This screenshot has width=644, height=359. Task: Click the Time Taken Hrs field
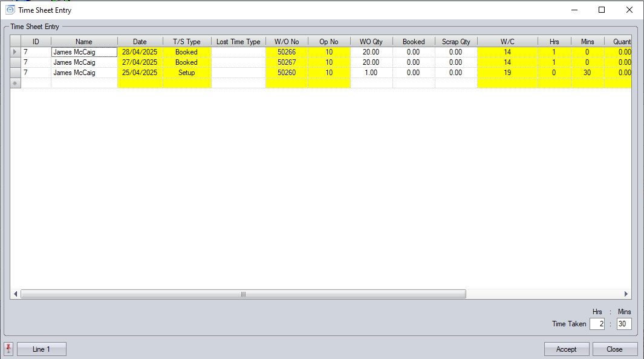pos(597,324)
